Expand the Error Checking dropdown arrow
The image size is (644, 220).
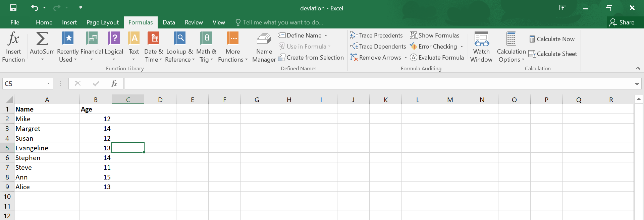point(462,47)
